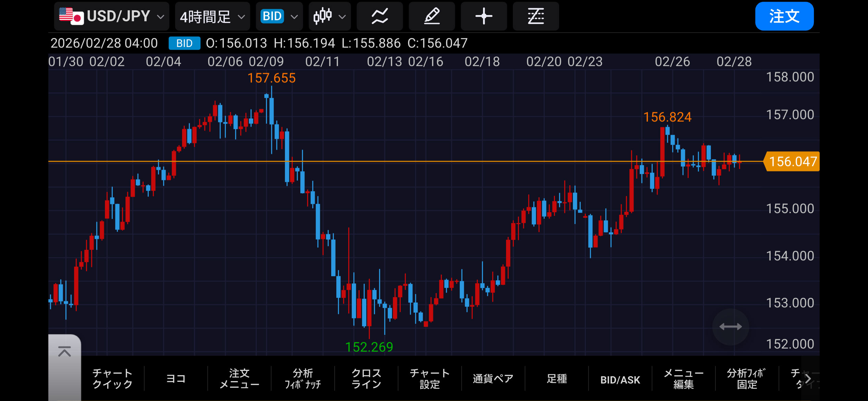This screenshot has width=868, height=401.
Task: Click the 156.047 current price label
Action: (x=792, y=161)
